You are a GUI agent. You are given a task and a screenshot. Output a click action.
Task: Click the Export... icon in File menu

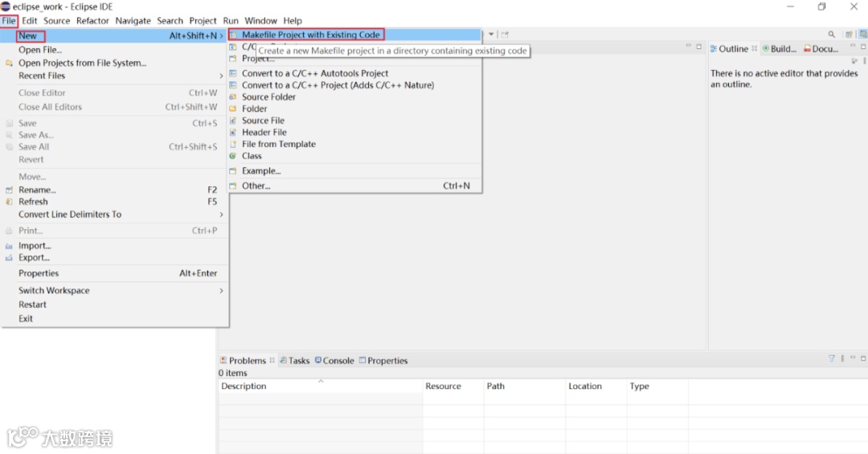click(9, 258)
